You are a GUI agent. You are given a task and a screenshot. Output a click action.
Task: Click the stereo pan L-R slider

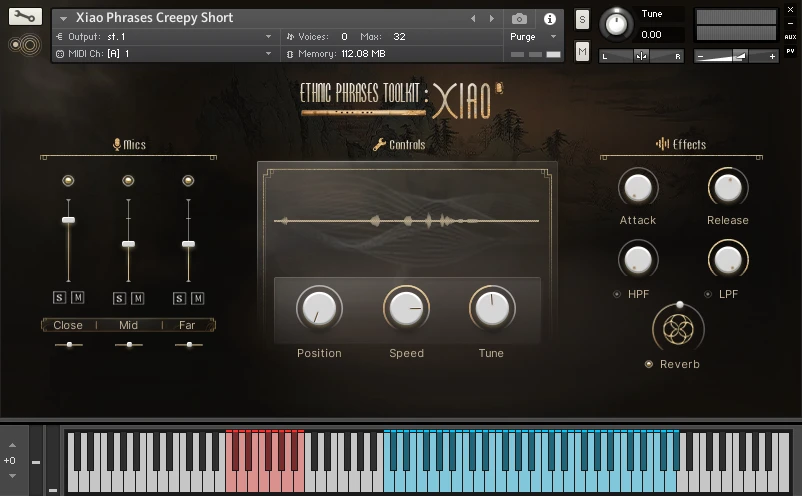(641, 56)
